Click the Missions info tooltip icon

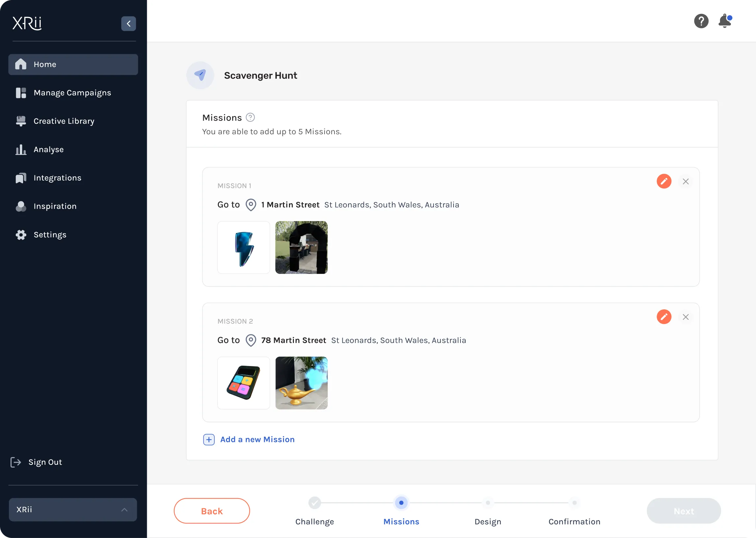tap(250, 118)
